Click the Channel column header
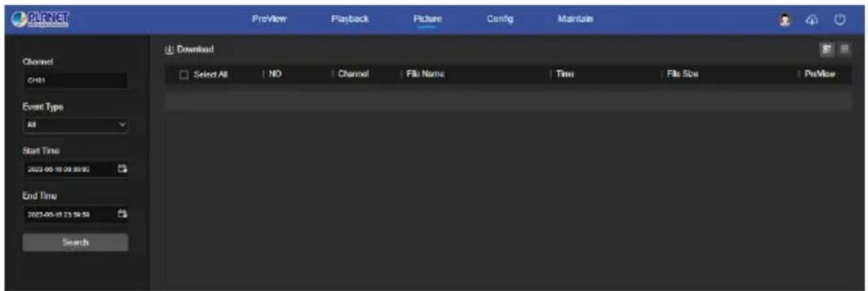The height and width of the screenshot is (291, 868). click(352, 73)
